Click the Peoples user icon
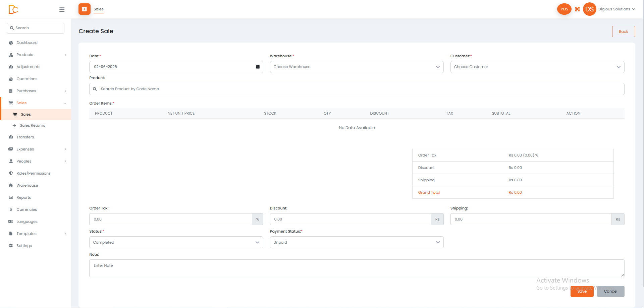644x308 pixels. pyautogui.click(x=11, y=161)
